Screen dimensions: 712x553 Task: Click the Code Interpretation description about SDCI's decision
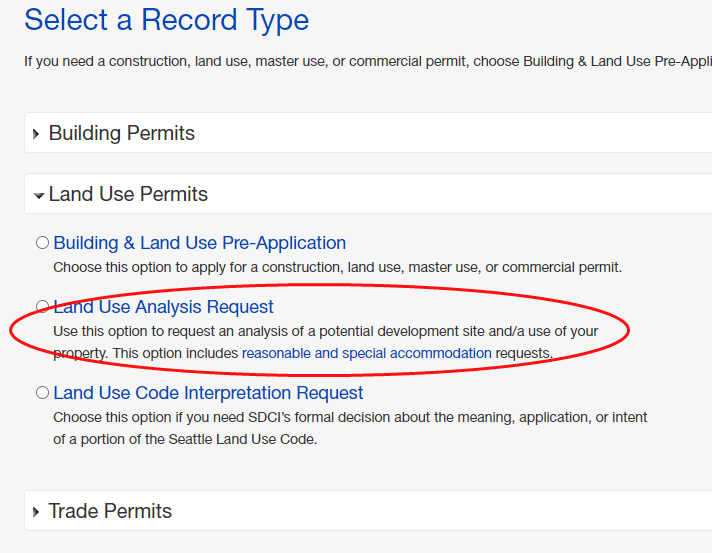[x=350, y=417]
